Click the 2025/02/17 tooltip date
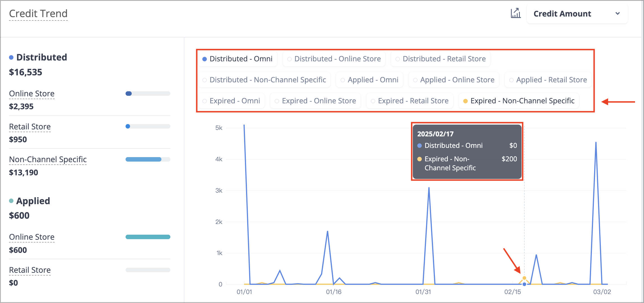This screenshot has width=644, height=303. click(435, 134)
